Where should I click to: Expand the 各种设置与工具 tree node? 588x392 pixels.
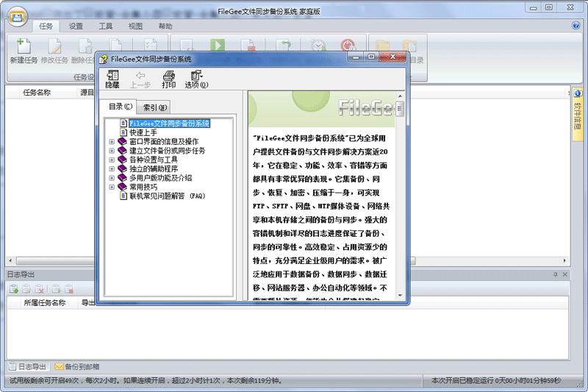[x=112, y=160]
